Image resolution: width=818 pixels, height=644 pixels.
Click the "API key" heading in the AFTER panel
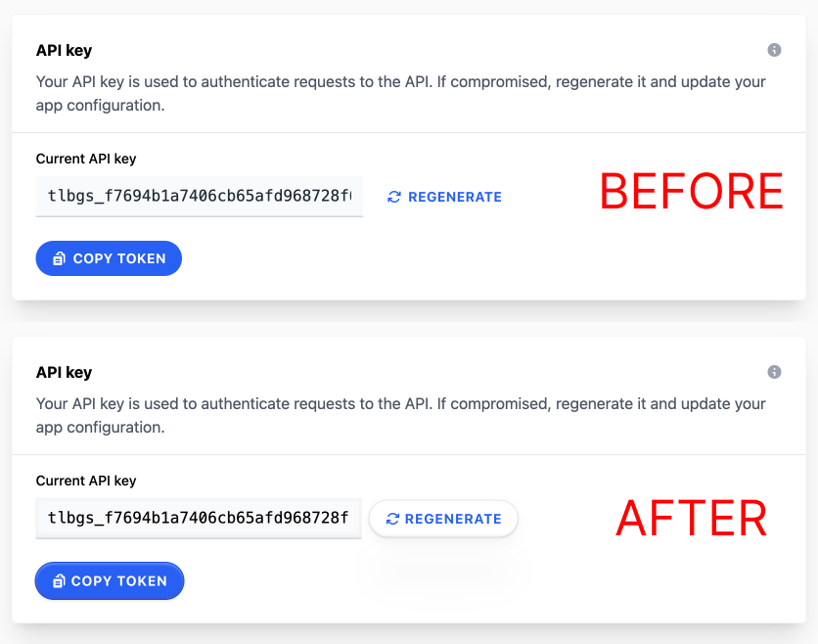point(64,373)
